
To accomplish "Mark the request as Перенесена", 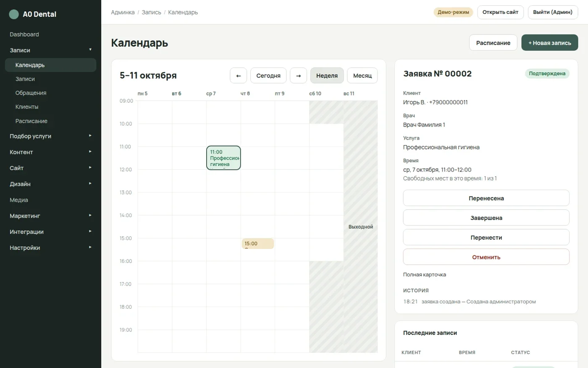I will tap(486, 198).
